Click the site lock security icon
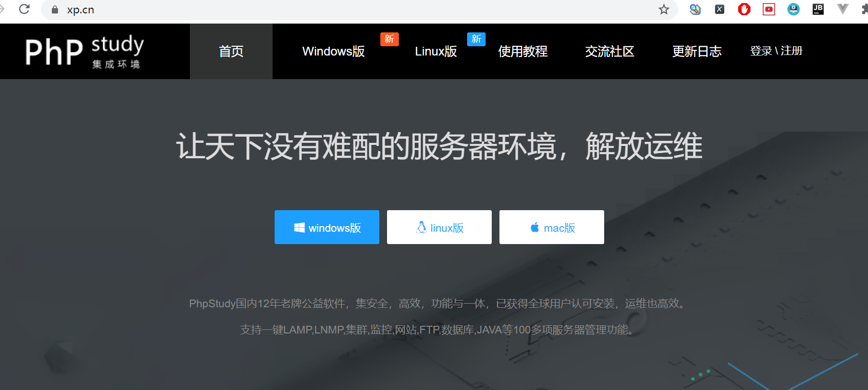Screen dimensions: 868x390 (55, 10)
